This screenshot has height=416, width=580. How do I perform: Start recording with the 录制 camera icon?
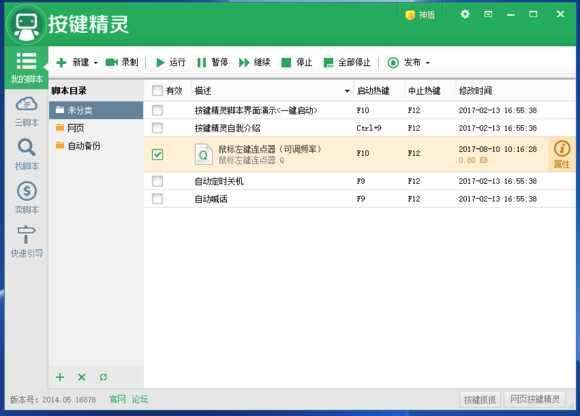tap(111, 62)
